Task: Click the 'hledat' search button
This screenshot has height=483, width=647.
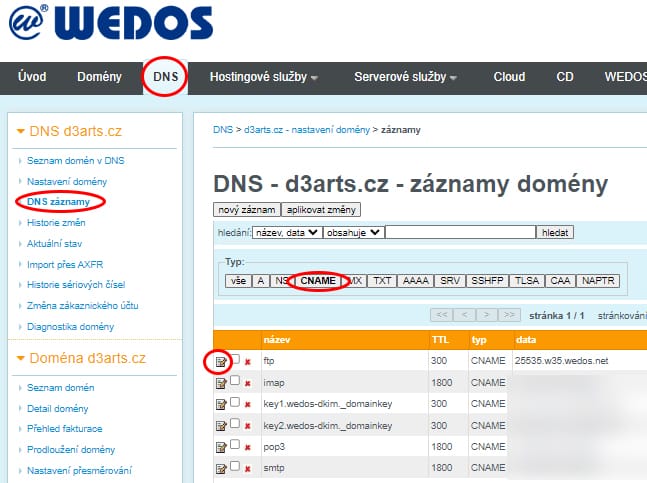Action: 555,233
